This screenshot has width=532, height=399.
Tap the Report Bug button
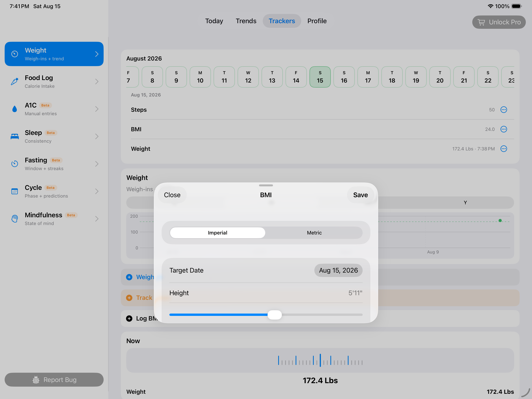tap(54, 380)
